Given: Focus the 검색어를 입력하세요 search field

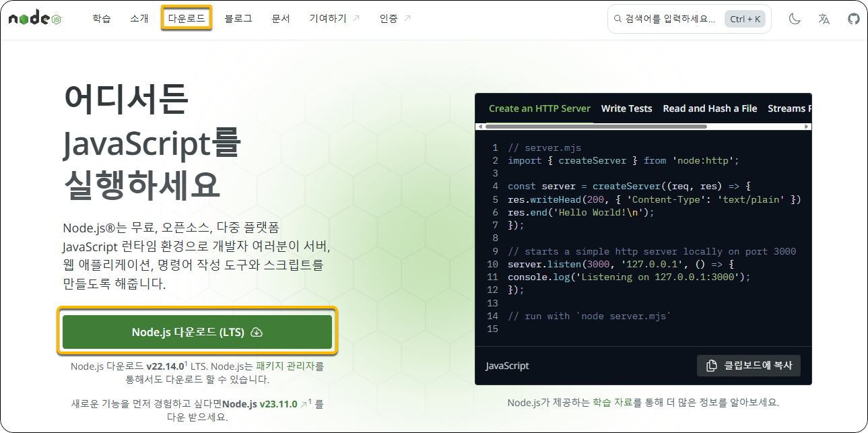Looking at the screenshot, I should click(x=690, y=19).
